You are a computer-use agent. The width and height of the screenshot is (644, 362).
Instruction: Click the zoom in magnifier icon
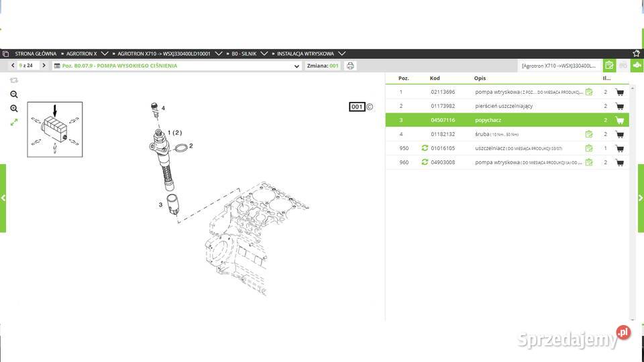[14, 109]
